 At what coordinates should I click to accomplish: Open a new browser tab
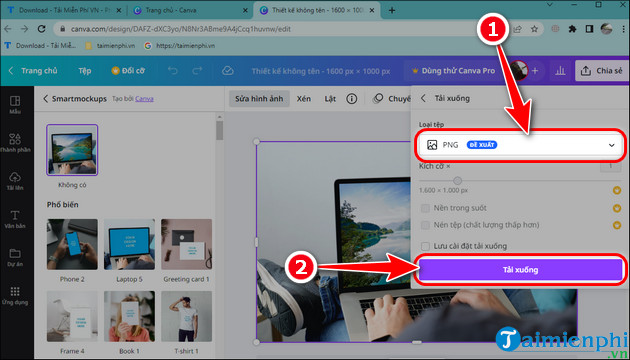click(392, 10)
